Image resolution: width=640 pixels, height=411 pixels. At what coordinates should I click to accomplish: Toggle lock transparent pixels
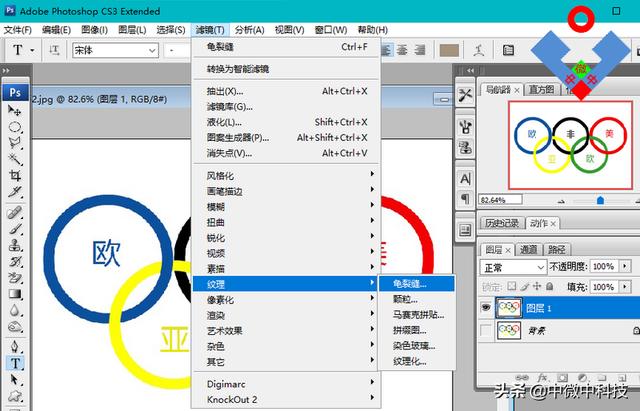[x=511, y=286]
